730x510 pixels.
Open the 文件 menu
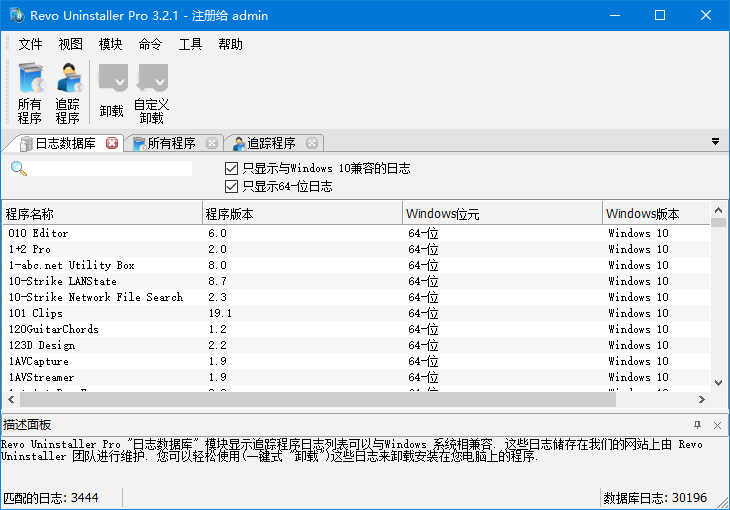[x=30, y=44]
